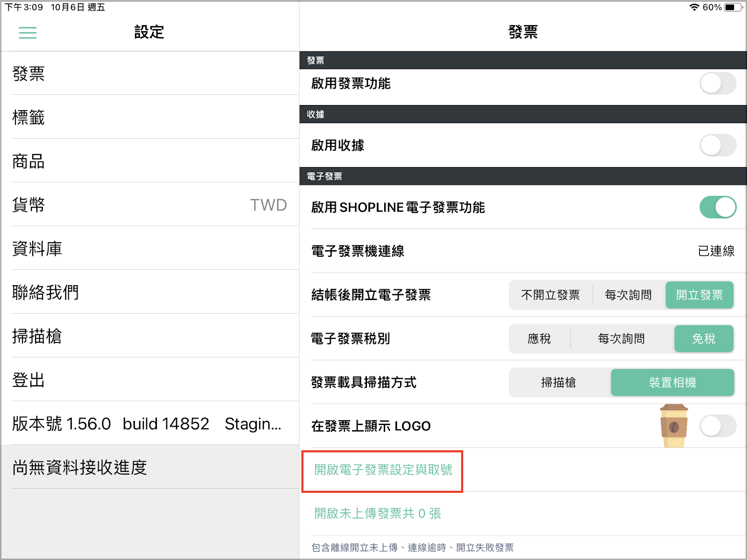Tap the Wi-Fi status icon

tap(694, 7)
